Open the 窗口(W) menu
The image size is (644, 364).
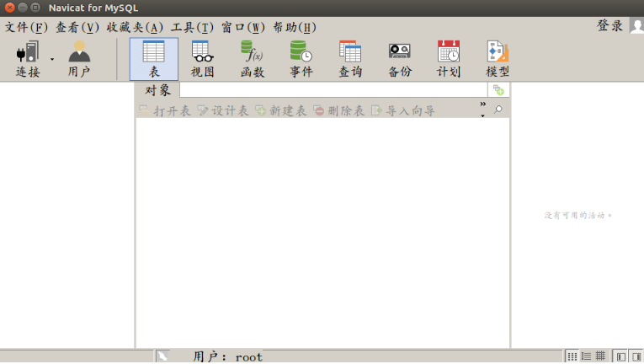pyautogui.click(x=243, y=28)
